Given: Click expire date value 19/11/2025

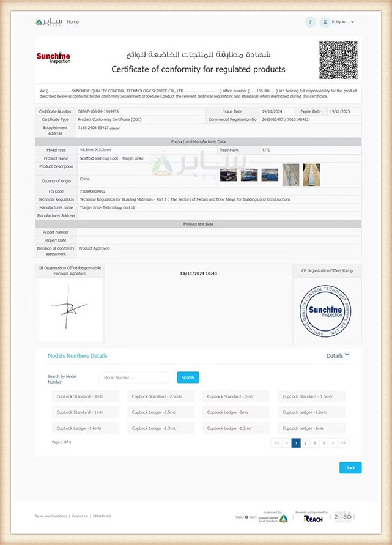Looking at the screenshot, I should 340,111.
